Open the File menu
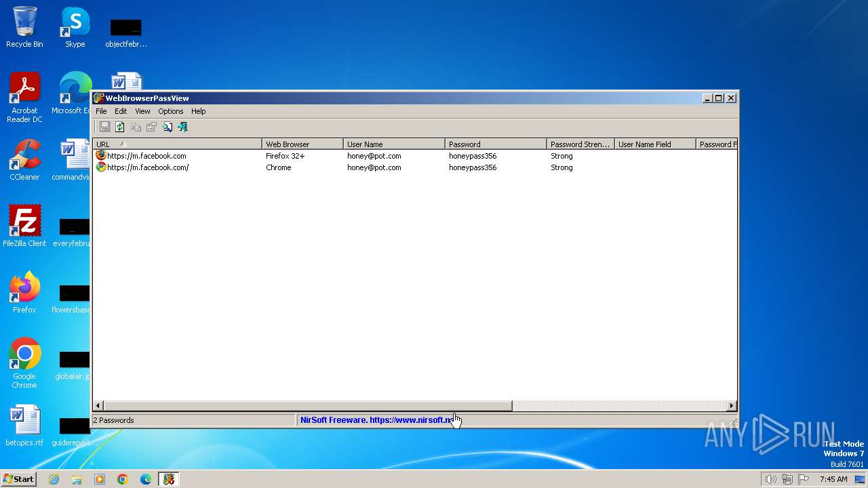This screenshot has width=868, height=488. pyautogui.click(x=101, y=111)
